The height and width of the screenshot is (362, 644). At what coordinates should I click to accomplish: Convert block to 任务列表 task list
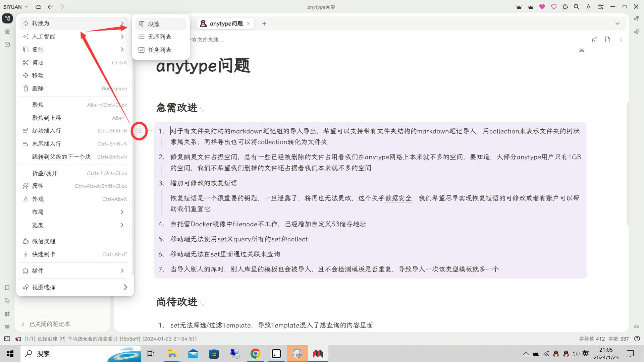(x=160, y=50)
